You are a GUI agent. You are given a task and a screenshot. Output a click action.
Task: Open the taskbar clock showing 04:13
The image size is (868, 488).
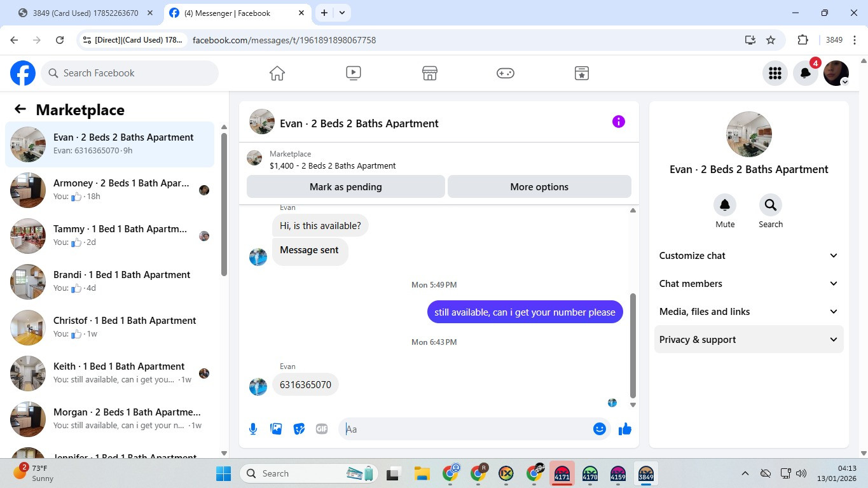(x=838, y=473)
